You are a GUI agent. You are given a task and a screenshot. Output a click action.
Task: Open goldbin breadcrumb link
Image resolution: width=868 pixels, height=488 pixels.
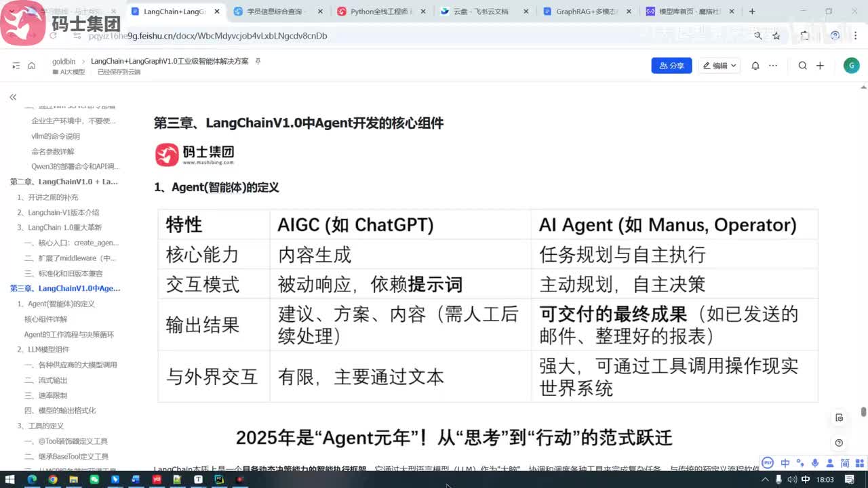[64, 61]
